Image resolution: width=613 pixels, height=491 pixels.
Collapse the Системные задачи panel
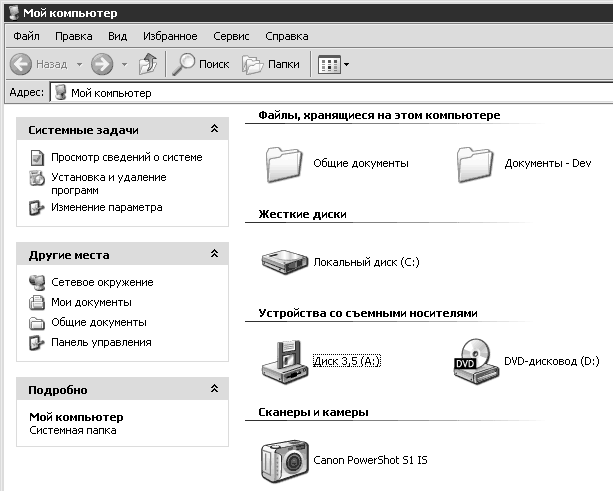214,130
